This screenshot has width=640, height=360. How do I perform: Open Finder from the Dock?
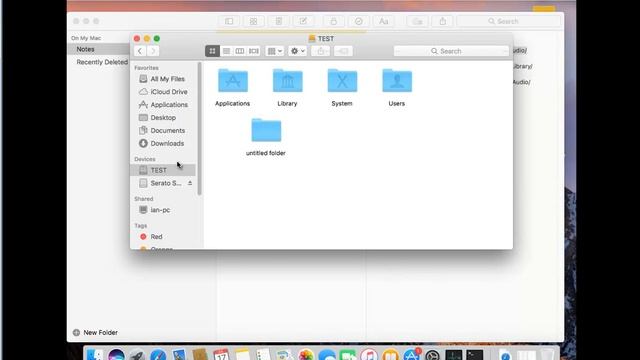pos(95,355)
